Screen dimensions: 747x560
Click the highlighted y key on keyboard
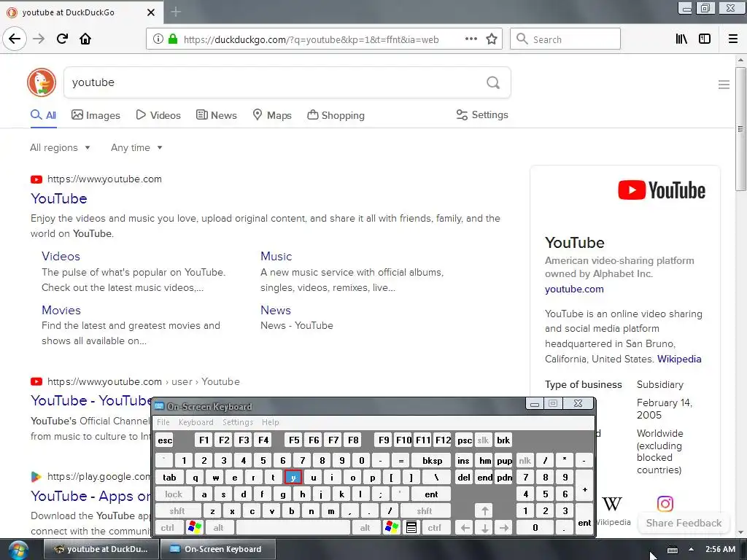click(x=293, y=477)
